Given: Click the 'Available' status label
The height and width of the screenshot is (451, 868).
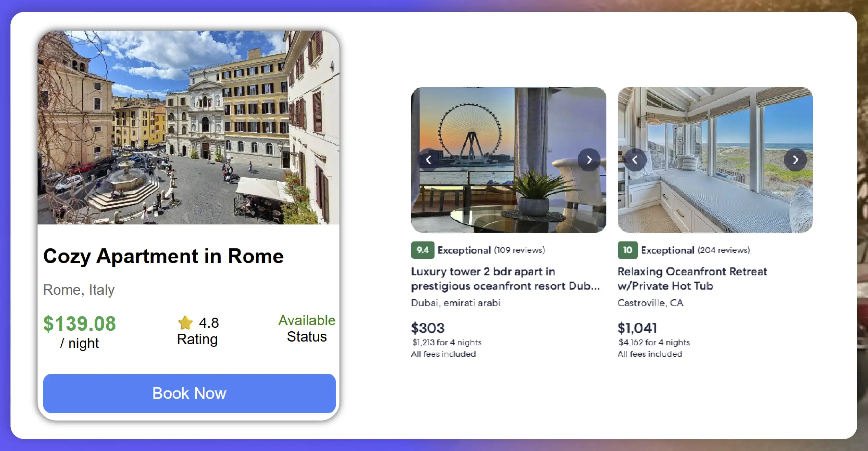Looking at the screenshot, I should click(x=306, y=320).
